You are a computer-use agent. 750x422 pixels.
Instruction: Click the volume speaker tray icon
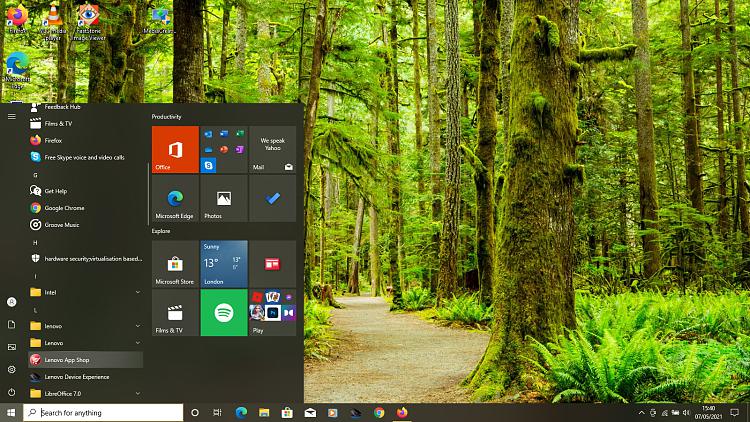click(686, 412)
